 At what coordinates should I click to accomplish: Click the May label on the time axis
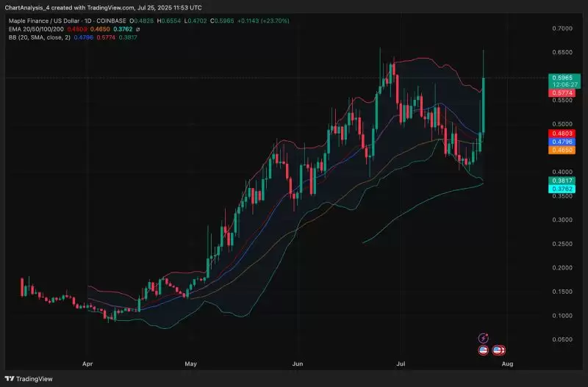click(192, 364)
